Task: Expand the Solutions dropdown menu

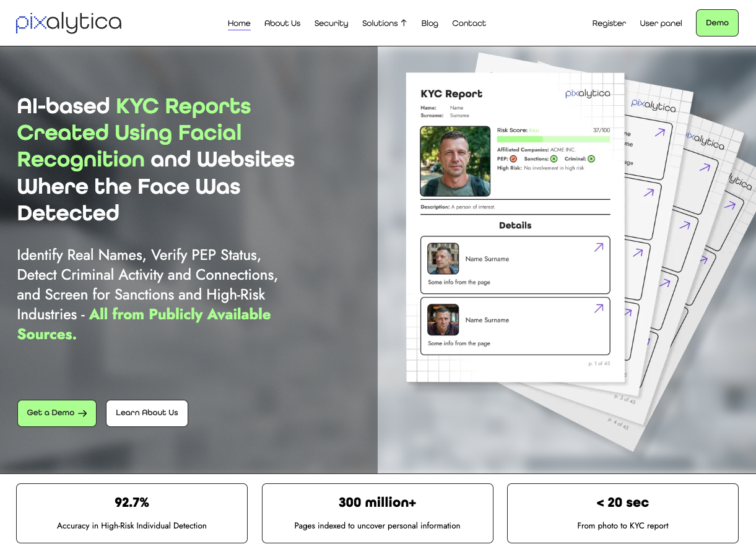Action: pyautogui.click(x=385, y=24)
